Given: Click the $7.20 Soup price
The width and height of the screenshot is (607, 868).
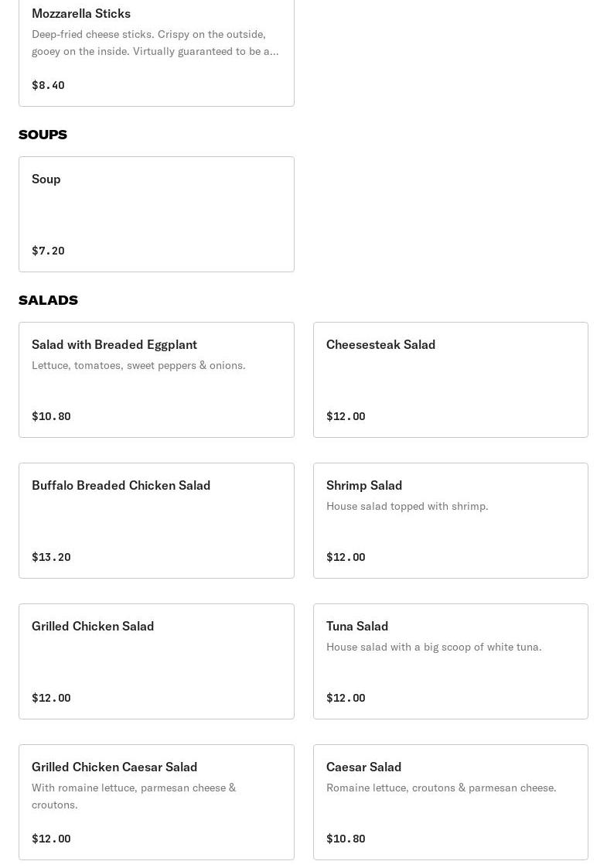Looking at the screenshot, I should tap(48, 251).
